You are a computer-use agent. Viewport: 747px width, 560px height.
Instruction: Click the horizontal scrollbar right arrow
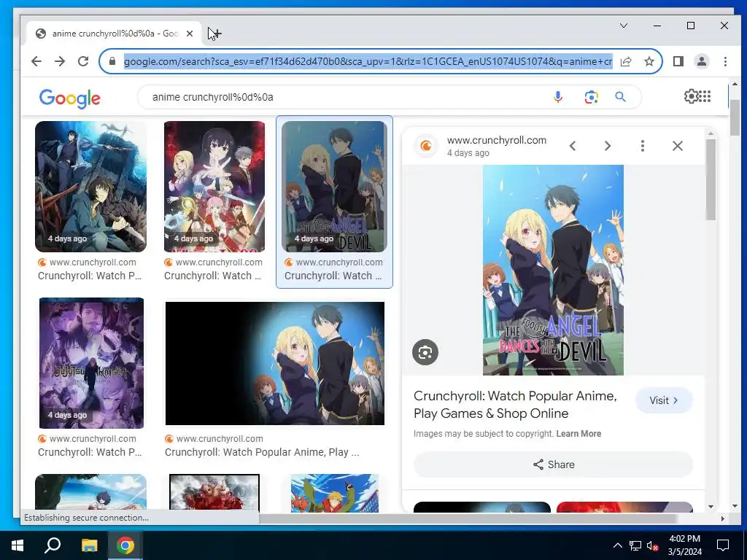[x=723, y=518]
